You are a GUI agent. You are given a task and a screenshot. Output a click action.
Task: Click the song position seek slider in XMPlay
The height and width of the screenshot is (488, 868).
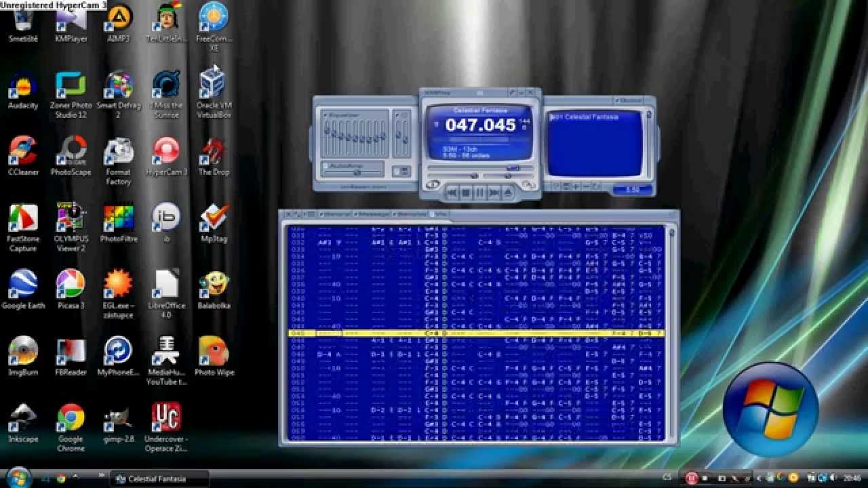(x=481, y=167)
